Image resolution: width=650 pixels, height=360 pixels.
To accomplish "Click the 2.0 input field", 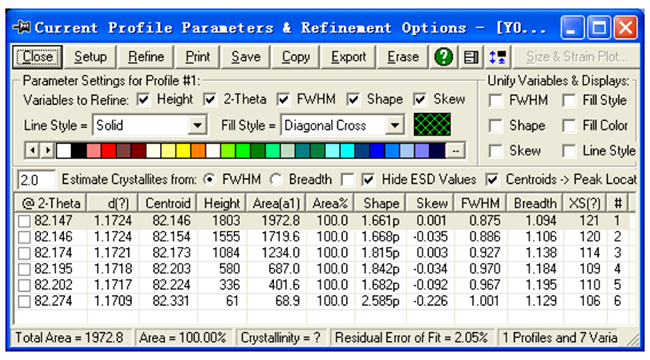I will click(36, 180).
